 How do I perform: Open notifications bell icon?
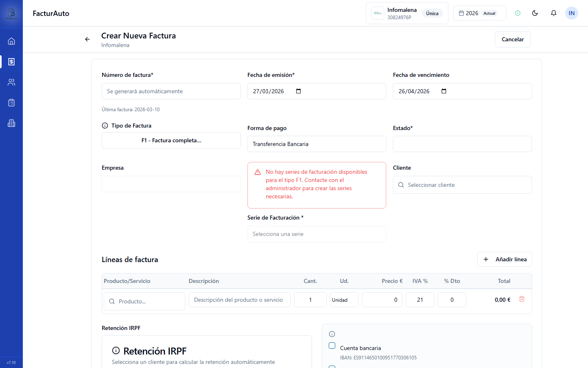[x=554, y=13]
